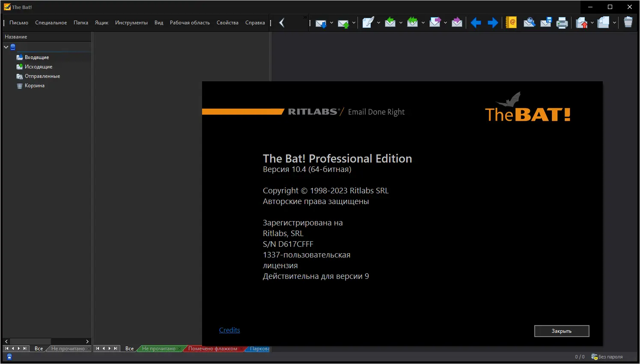Jump to last tab in folder panel
640x364 pixels.
pyautogui.click(x=25, y=349)
